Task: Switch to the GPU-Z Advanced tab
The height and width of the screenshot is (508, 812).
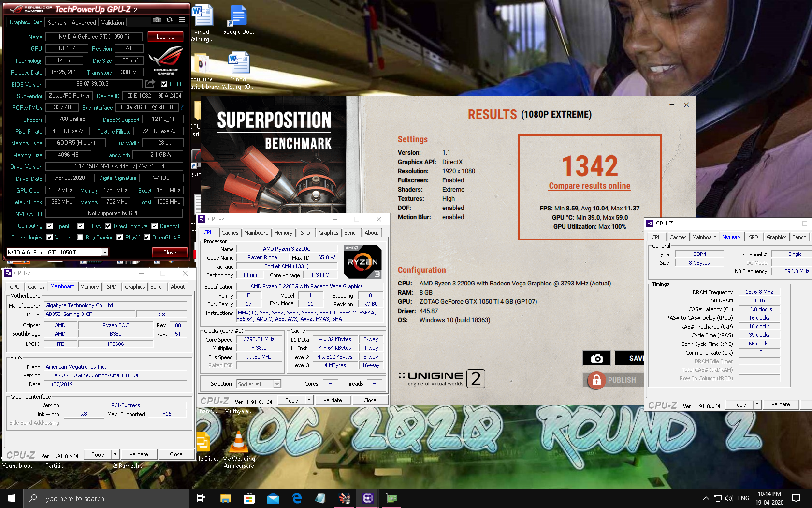Action: [84, 23]
